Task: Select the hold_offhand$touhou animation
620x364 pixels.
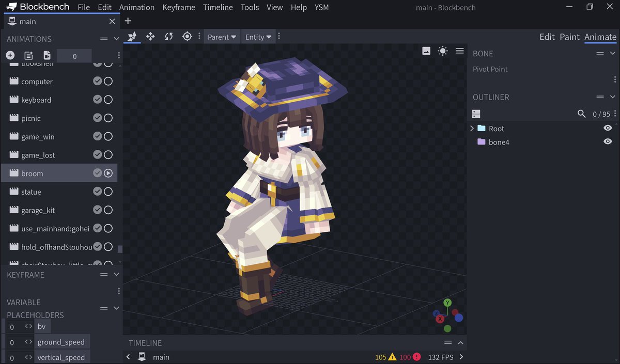Action: coord(59,247)
